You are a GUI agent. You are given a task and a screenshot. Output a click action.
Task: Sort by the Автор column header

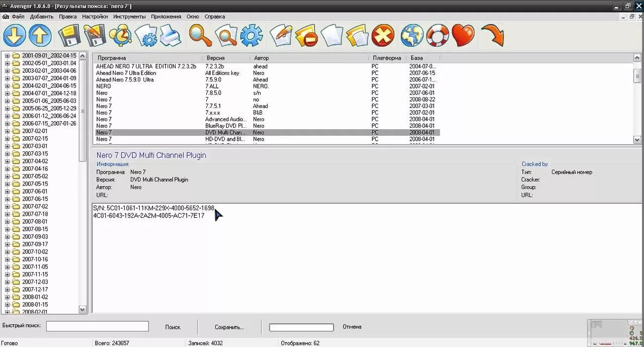pyautogui.click(x=309, y=58)
